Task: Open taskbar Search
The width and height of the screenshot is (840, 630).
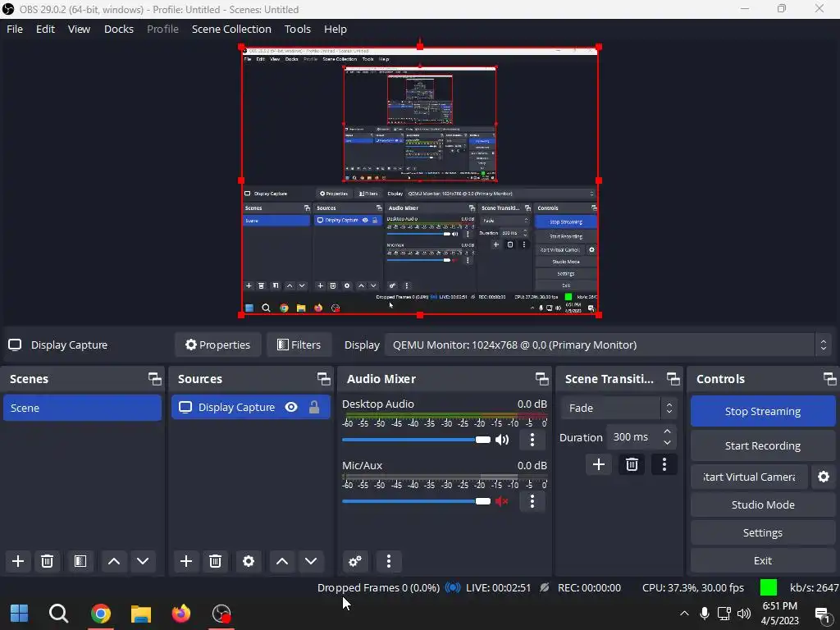Action: 58,614
